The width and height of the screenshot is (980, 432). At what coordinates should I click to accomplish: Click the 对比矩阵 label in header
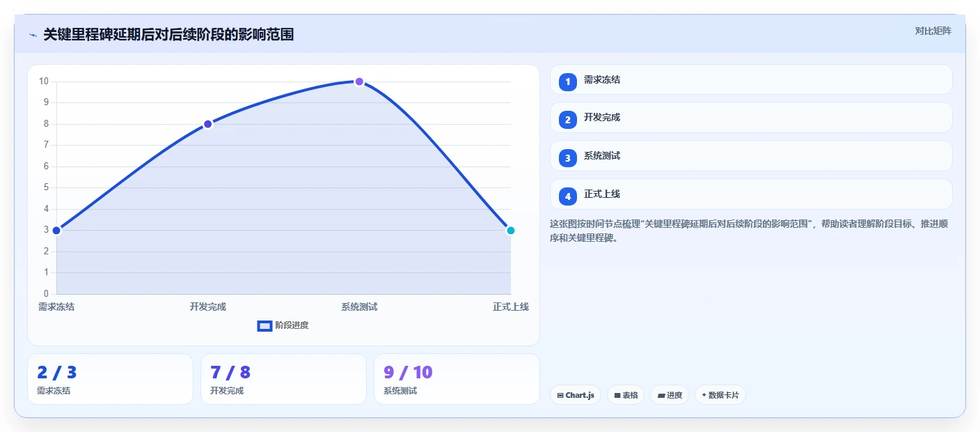pos(933,31)
